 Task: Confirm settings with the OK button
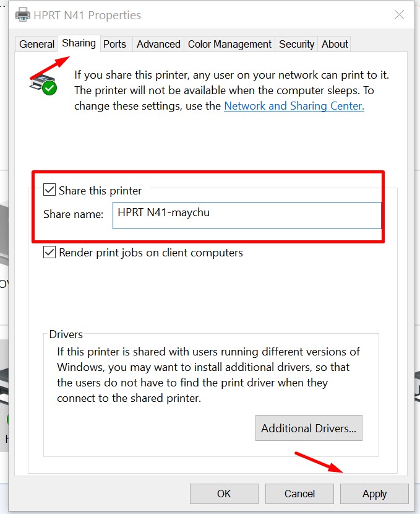[x=224, y=494]
